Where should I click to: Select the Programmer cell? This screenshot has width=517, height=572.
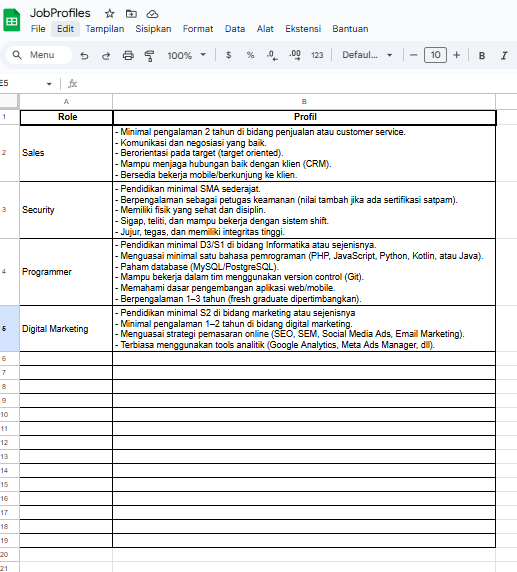point(66,272)
